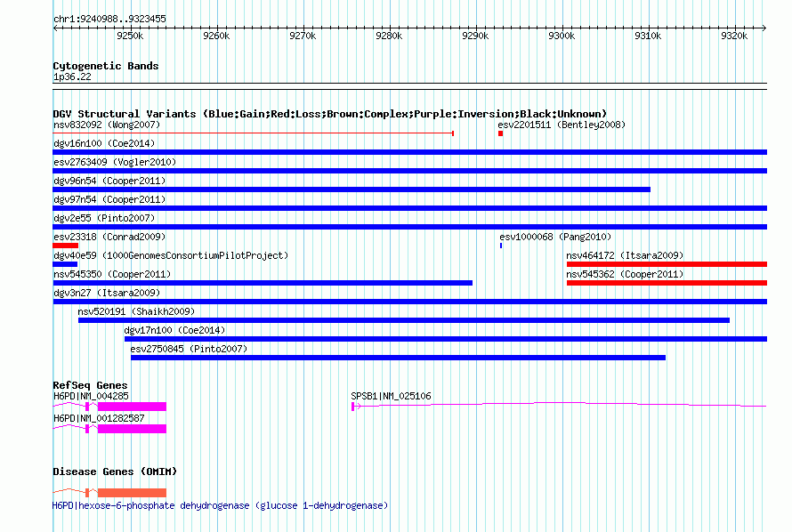Click the 9300k ruler tick label
Screen dimensions: 792x532
(562, 36)
